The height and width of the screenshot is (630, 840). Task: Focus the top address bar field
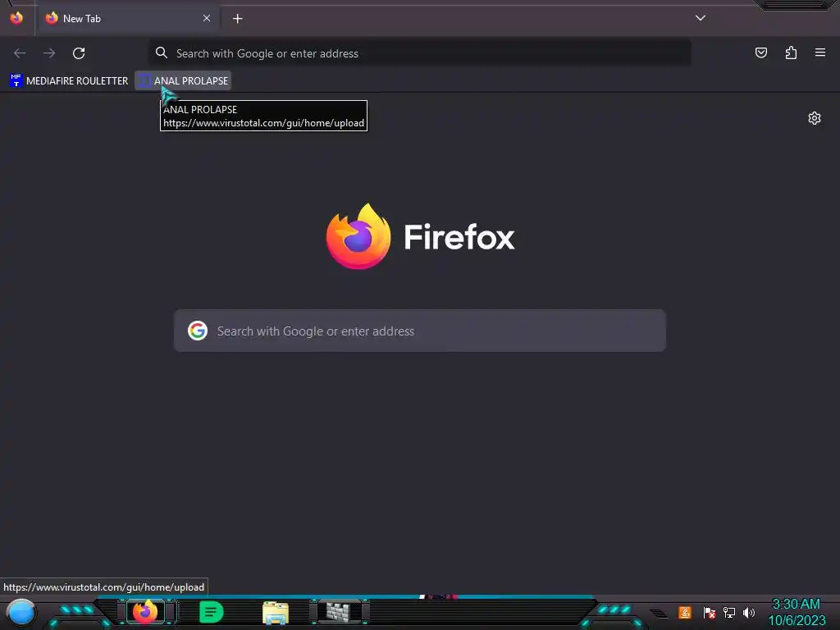tap(419, 53)
